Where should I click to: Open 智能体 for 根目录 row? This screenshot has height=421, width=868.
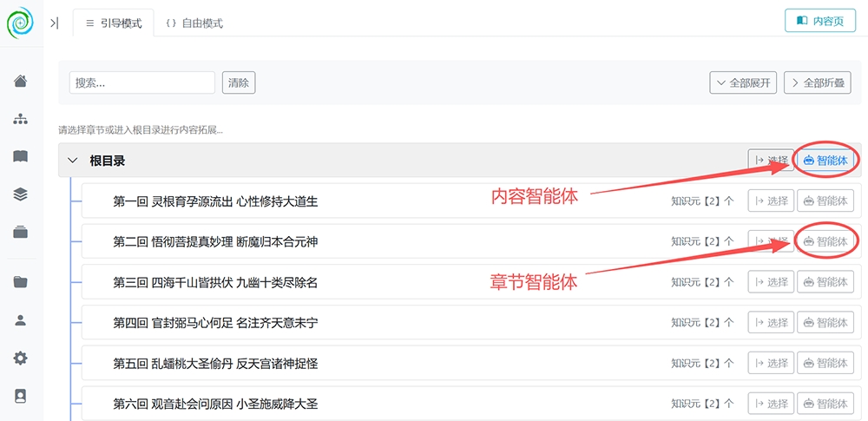(825, 161)
